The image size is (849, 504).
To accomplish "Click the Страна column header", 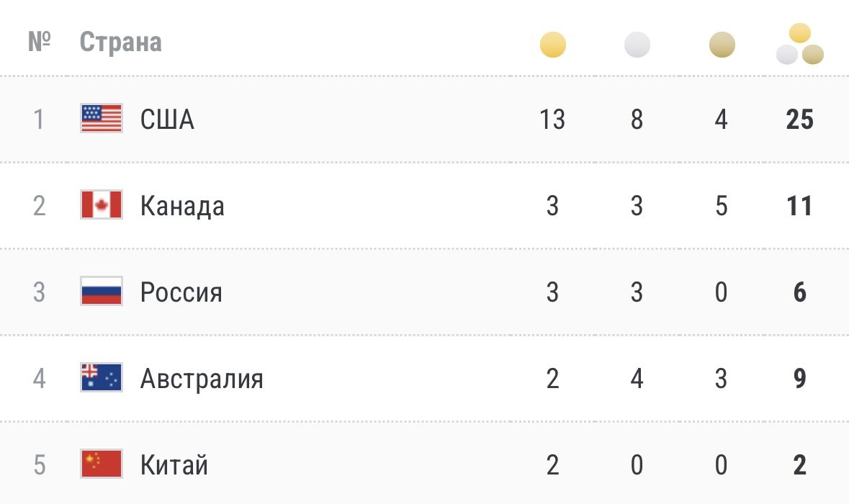I will coord(120,42).
